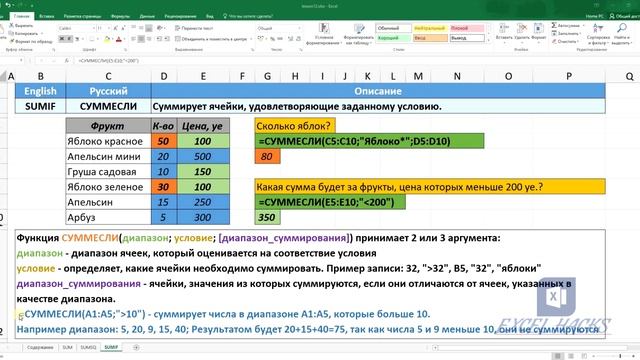
Task: Click the cell borders icon
Action: click(91, 39)
